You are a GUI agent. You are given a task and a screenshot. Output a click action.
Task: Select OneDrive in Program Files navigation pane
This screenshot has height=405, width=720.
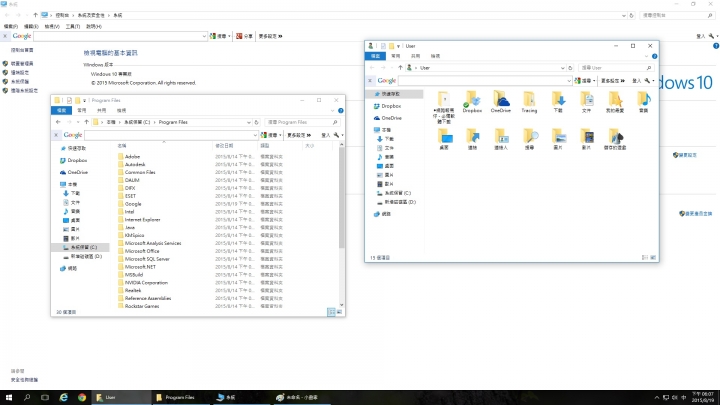pos(78,172)
